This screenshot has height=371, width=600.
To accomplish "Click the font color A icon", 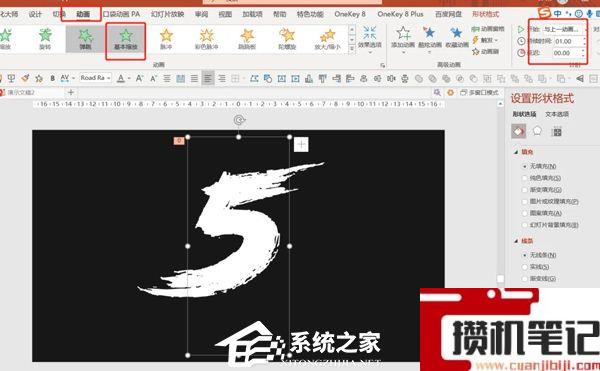I will pyautogui.click(x=121, y=78).
